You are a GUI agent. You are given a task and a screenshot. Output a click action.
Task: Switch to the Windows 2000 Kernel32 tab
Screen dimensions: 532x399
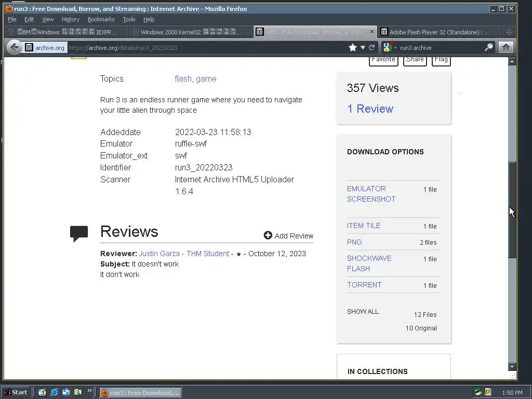pos(191,32)
